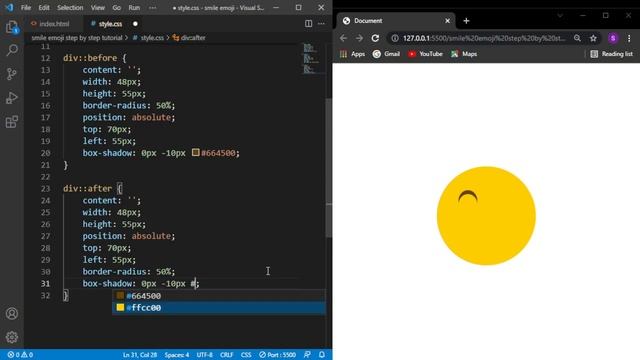Image resolution: width=640 pixels, height=360 pixels.
Task: Click Ln 31, Col 28 in status bar
Action: [140, 355]
